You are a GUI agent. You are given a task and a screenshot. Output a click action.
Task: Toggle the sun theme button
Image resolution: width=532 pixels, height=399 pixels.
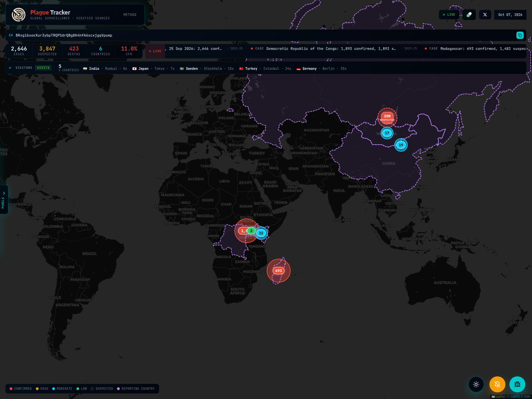pyautogui.click(x=476, y=384)
